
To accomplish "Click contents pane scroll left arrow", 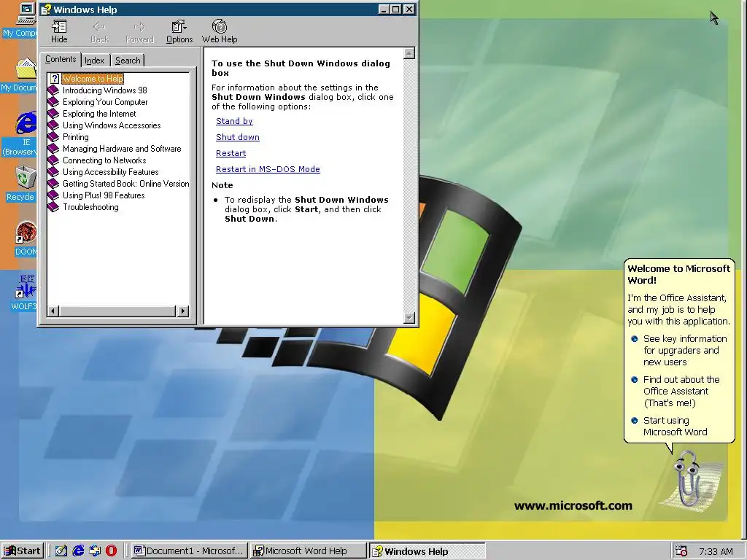I will (53, 311).
